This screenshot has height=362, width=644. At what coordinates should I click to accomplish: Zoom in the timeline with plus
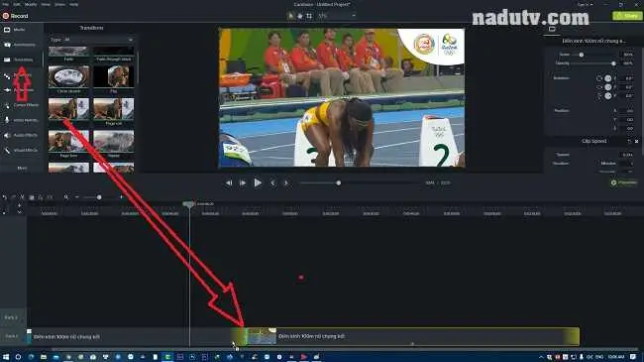pyautogui.click(x=121, y=197)
